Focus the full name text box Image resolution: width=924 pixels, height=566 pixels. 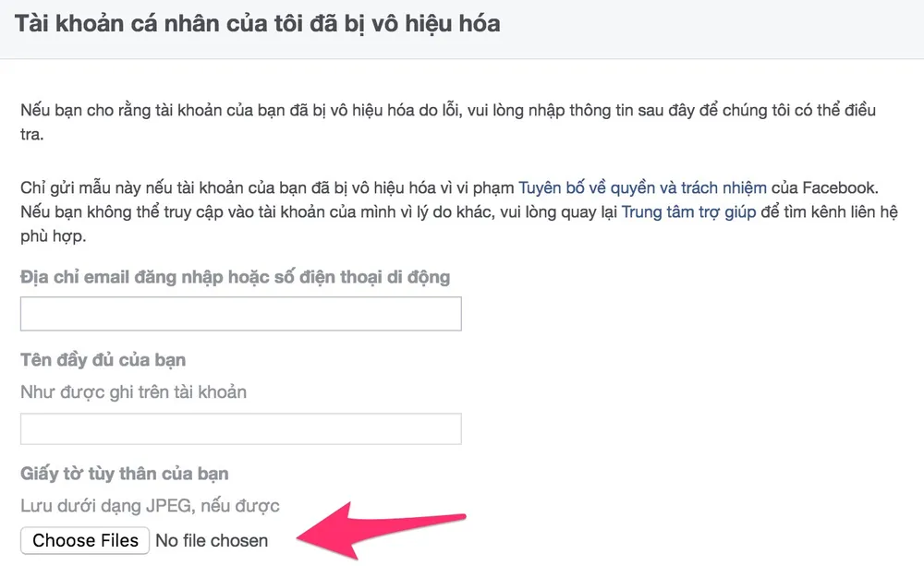(240, 428)
